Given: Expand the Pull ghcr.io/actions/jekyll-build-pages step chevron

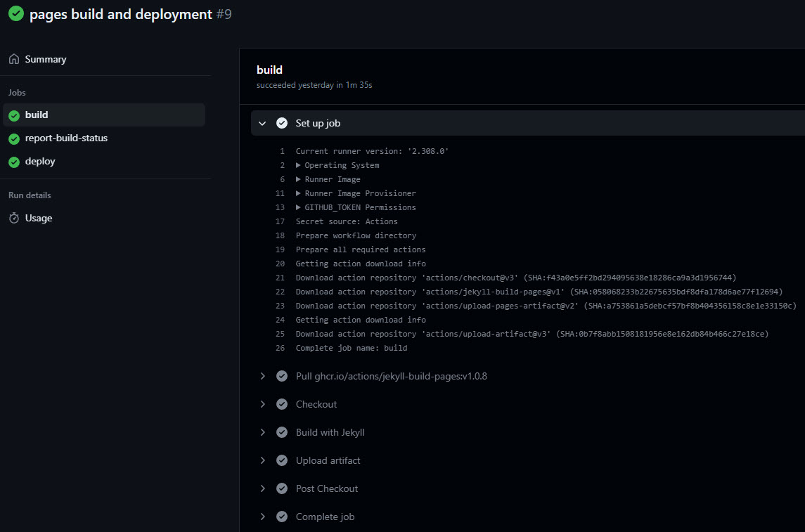Looking at the screenshot, I should (262, 376).
